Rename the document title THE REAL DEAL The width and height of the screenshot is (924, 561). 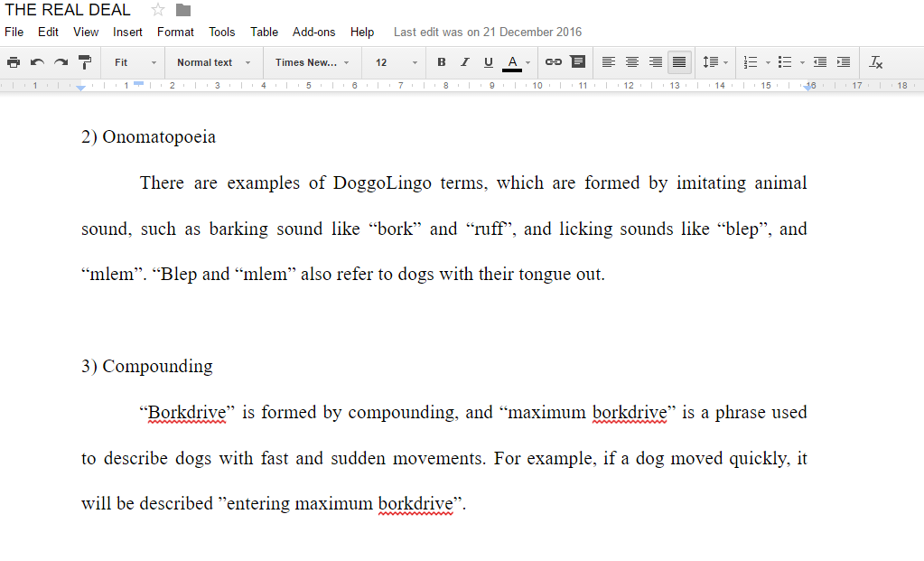coord(67,10)
